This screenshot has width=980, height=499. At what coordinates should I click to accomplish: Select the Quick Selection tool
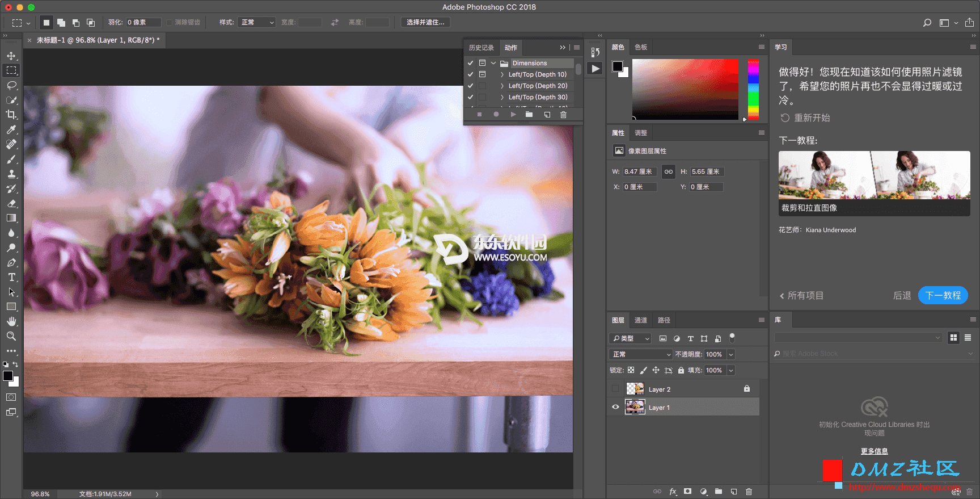pos(11,100)
